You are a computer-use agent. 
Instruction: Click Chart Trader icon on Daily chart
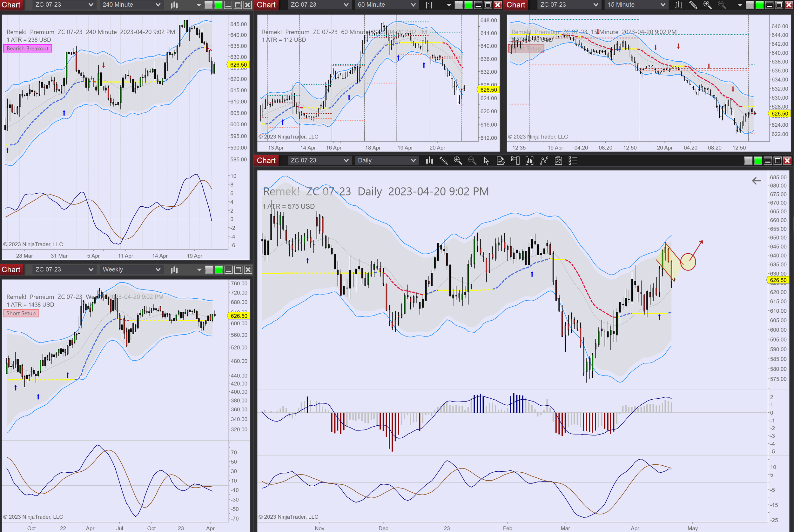(x=515, y=161)
